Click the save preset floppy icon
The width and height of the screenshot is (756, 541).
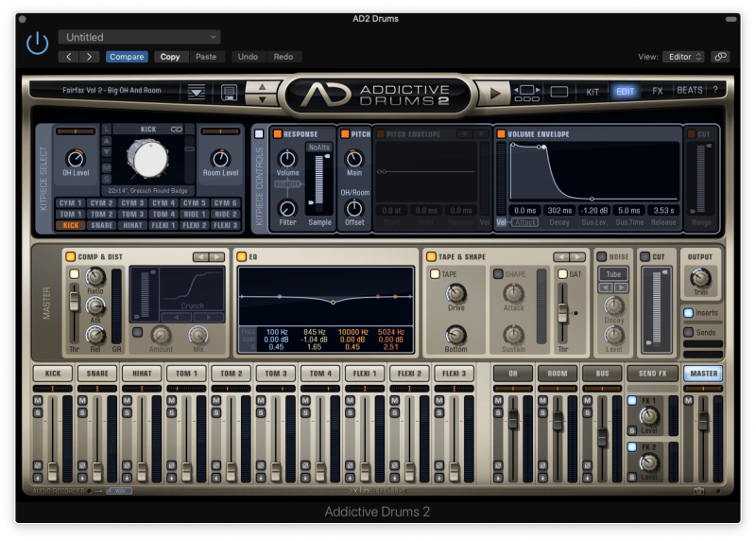(x=229, y=92)
